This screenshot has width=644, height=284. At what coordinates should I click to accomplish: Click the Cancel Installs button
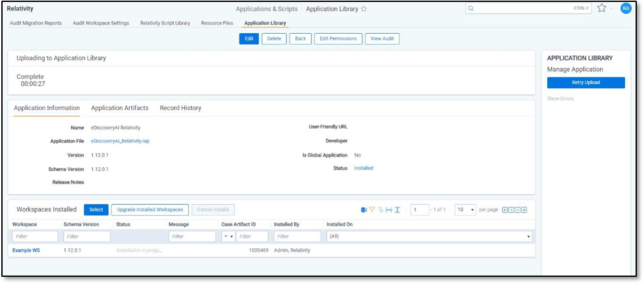pyautogui.click(x=213, y=210)
